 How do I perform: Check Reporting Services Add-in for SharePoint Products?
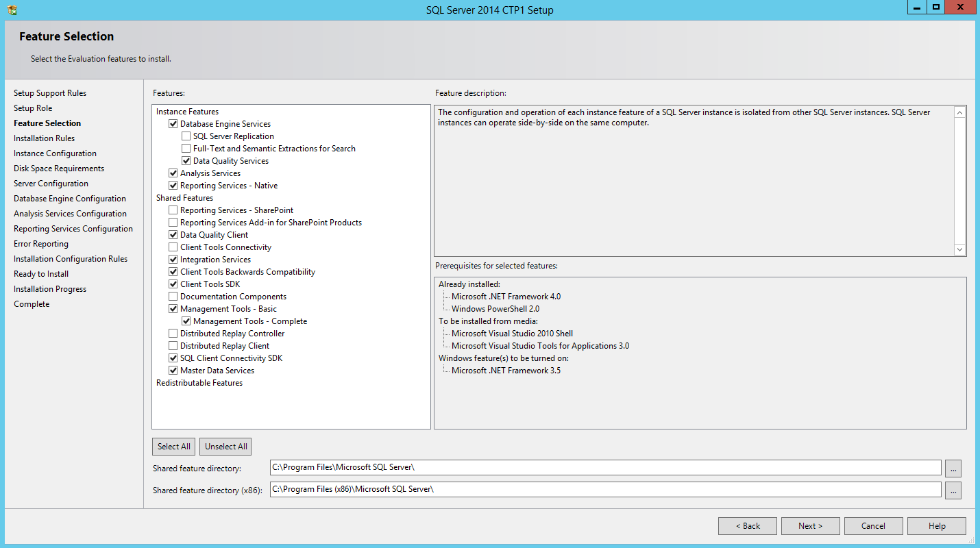[x=173, y=223]
